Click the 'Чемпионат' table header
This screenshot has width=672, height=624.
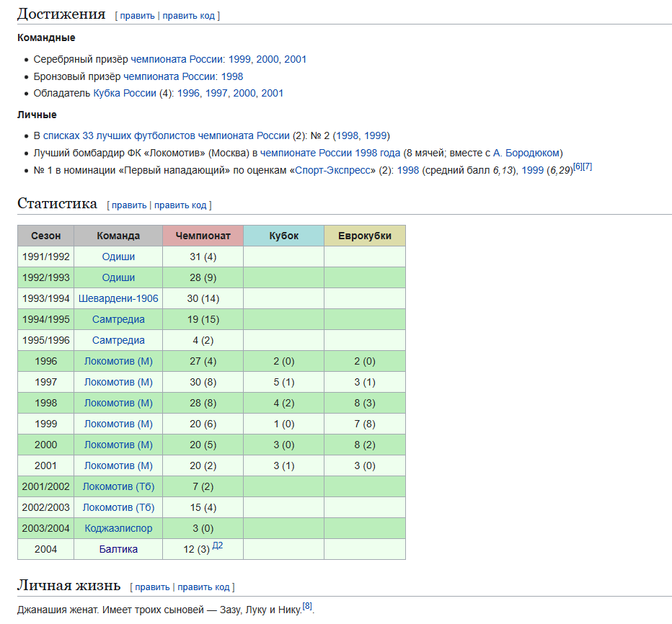tap(203, 236)
